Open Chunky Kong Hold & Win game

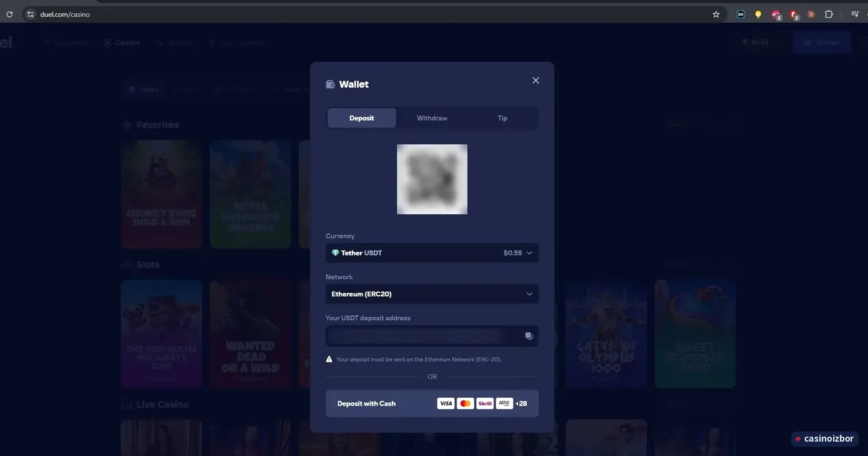click(162, 194)
